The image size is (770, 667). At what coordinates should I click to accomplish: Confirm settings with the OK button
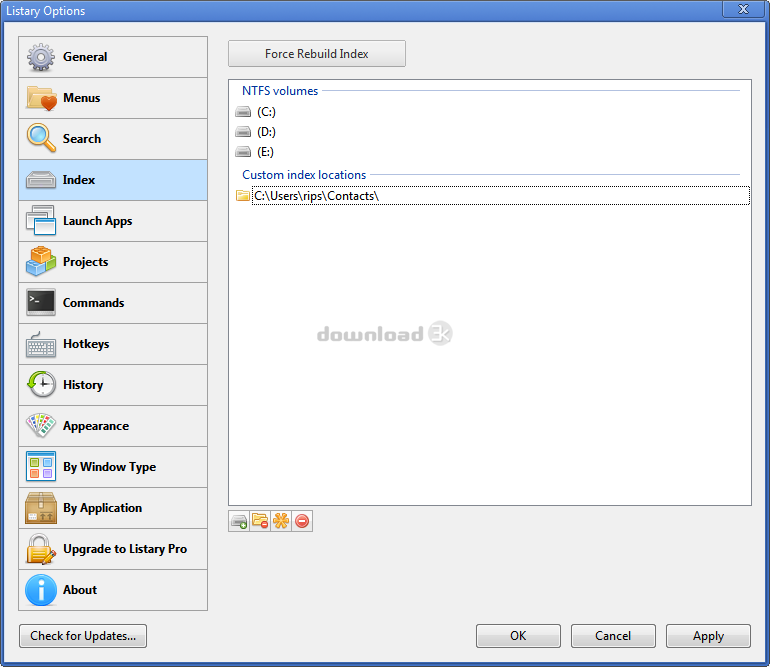click(518, 636)
